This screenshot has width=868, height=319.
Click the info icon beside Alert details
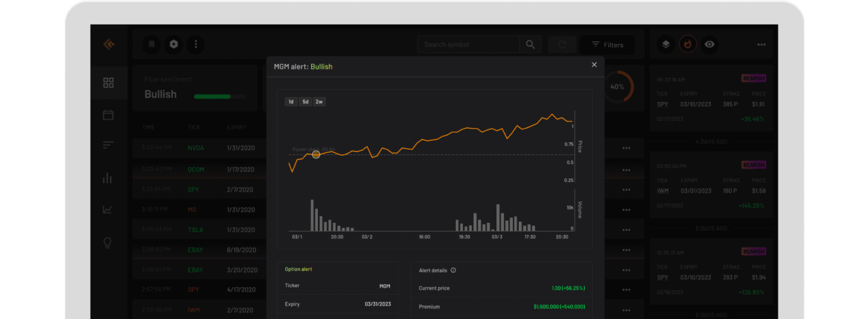pyautogui.click(x=453, y=270)
